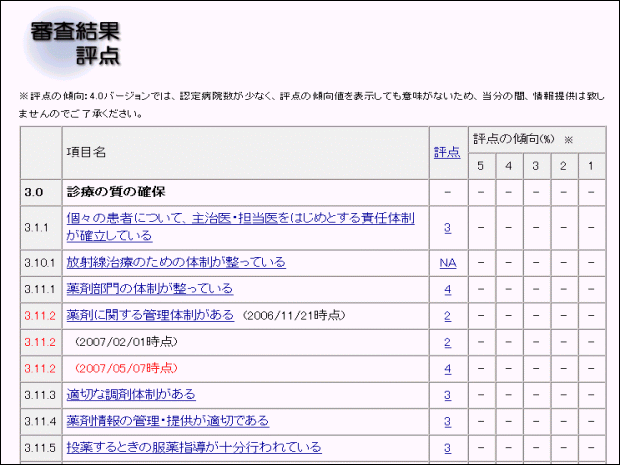Click the NA score for row 3.10.1
The width and height of the screenshot is (620, 465).
(x=447, y=262)
